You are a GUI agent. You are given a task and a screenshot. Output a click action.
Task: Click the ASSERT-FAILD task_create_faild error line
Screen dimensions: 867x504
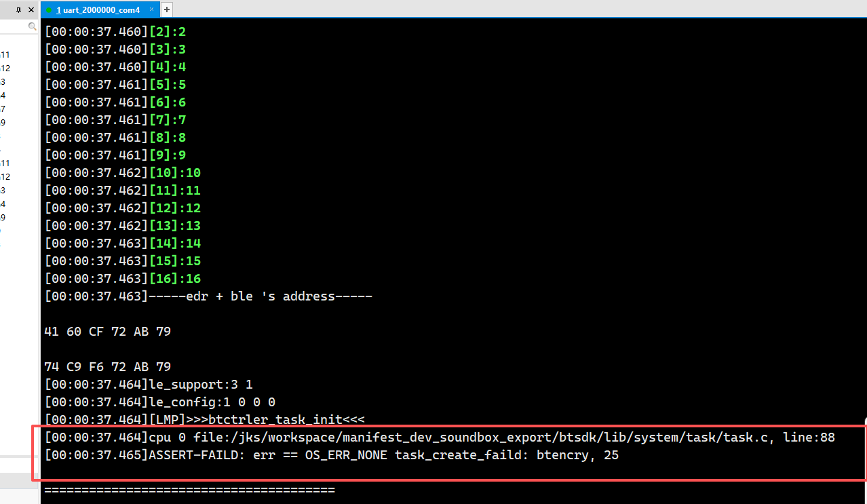(332, 455)
